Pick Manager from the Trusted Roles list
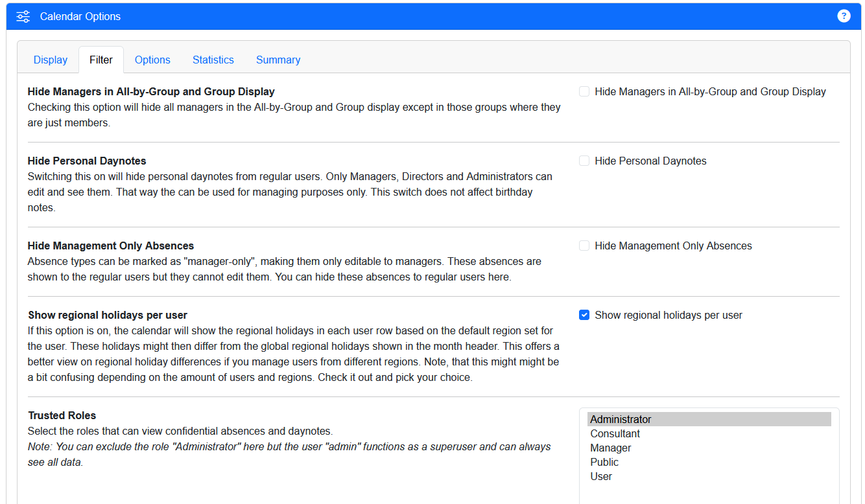This screenshot has width=865, height=504. [610, 448]
